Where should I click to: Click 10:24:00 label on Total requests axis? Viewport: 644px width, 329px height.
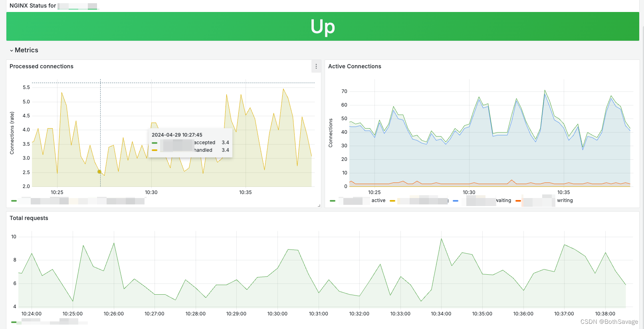pos(32,314)
